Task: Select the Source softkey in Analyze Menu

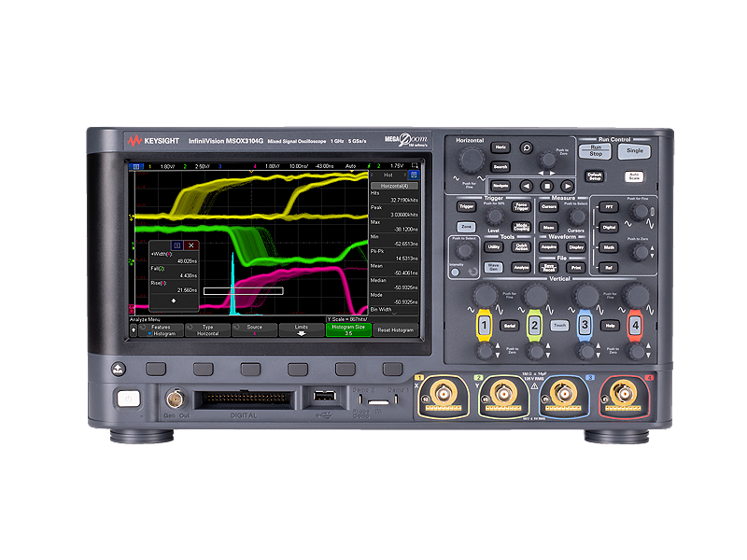Action: (x=254, y=330)
